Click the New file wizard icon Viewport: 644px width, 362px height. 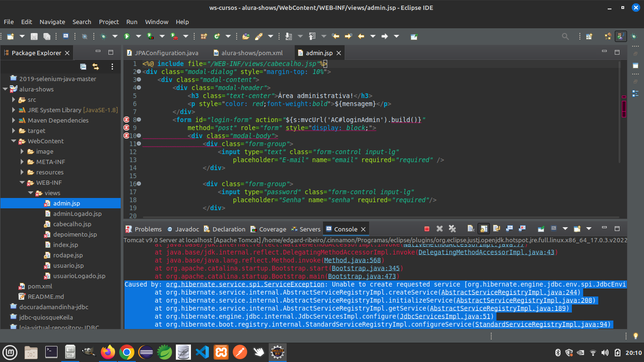[x=10, y=36]
